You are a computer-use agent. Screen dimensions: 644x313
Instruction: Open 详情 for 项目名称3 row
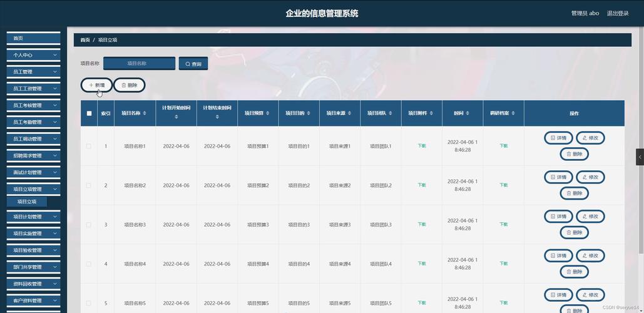click(558, 217)
